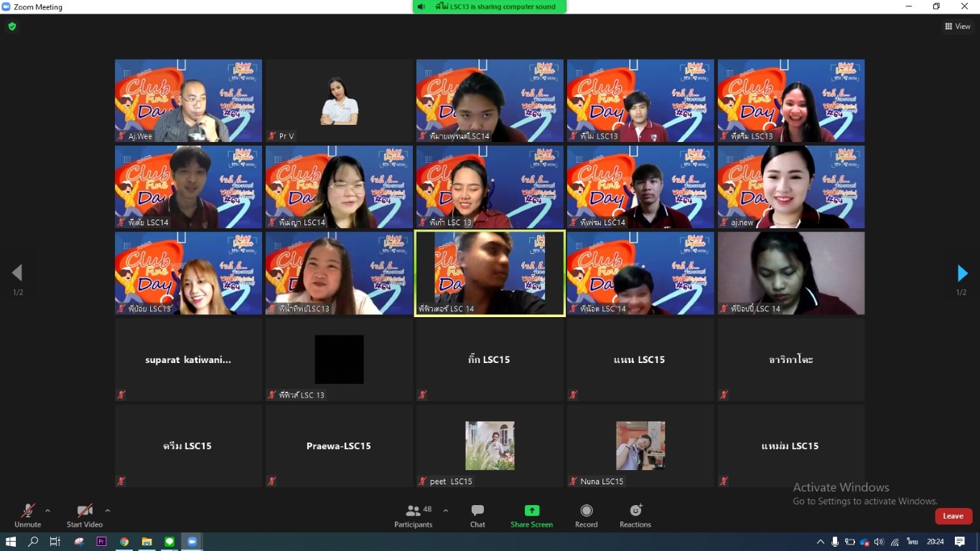
Task: Go to next gallery page arrow
Action: click(962, 273)
